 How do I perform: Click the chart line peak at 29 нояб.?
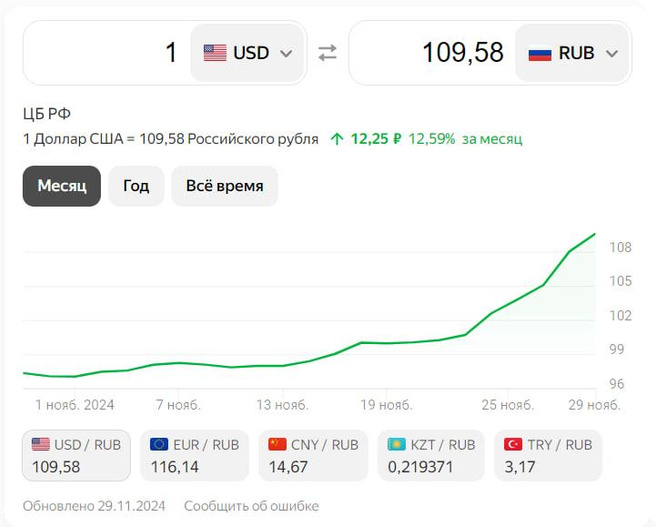(595, 235)
